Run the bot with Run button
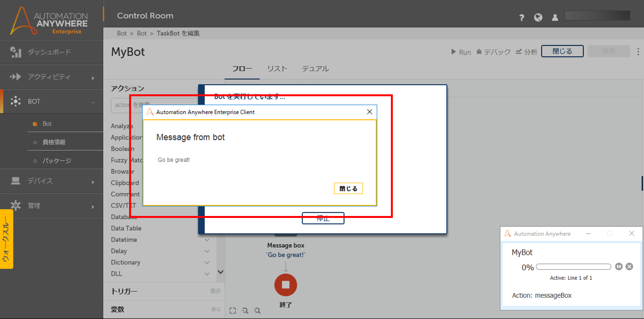 coord(461,52)
